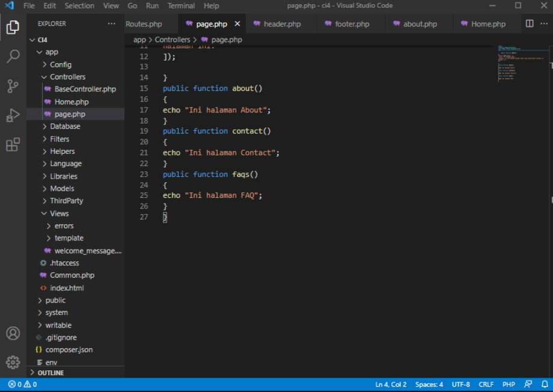The width and height of the screenshot is (553, 392).
Task: Expand the Views template folder
Action: click(69, 237)
